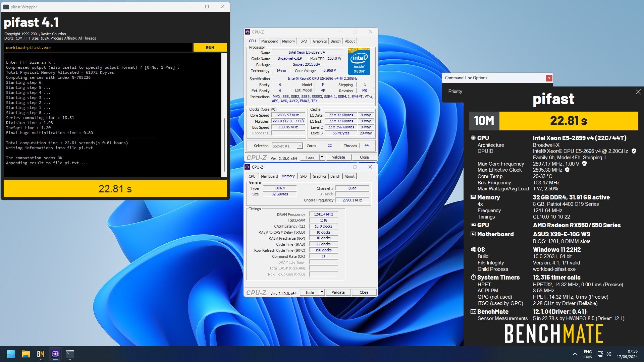644x362 pixels.
Task: Click the Memory icon in BenchMate panel
Action: click(473, 197)
